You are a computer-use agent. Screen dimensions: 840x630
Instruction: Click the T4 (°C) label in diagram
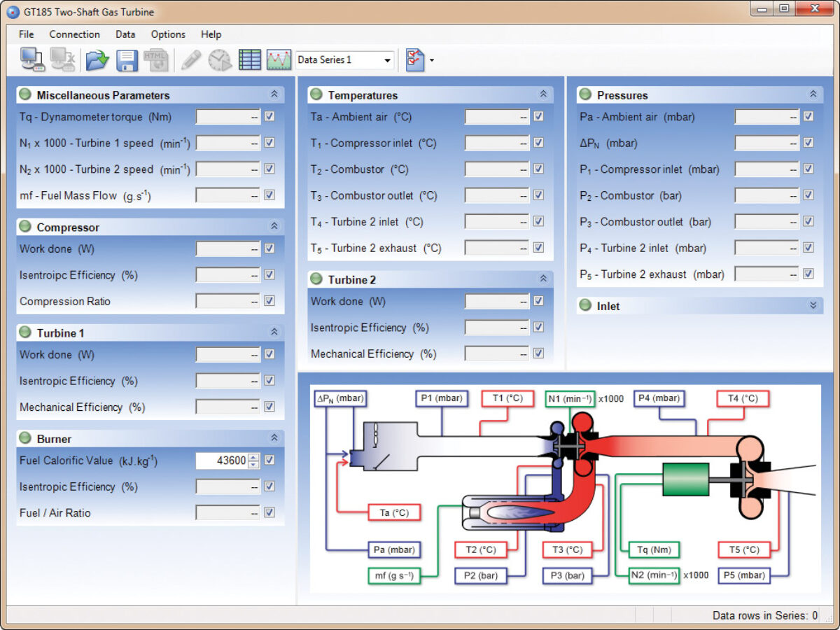743,398
